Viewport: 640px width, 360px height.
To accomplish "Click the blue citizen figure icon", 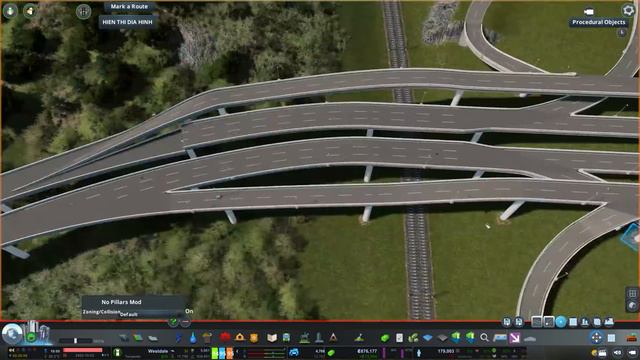I will coord(419,353).
